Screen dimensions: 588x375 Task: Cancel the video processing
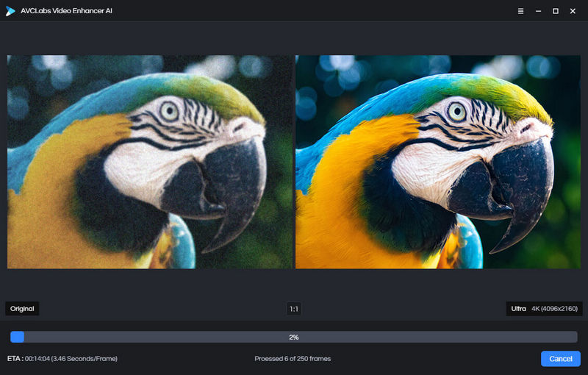click(561, 359)
